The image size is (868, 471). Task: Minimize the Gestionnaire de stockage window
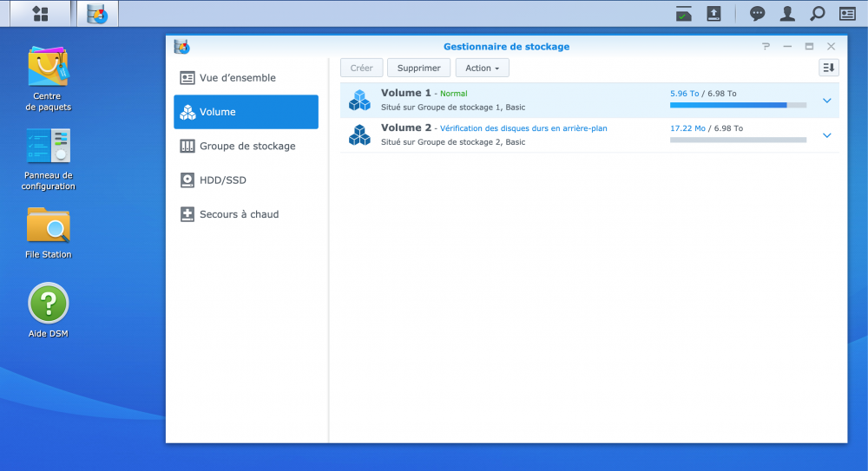tap(787, 47)
